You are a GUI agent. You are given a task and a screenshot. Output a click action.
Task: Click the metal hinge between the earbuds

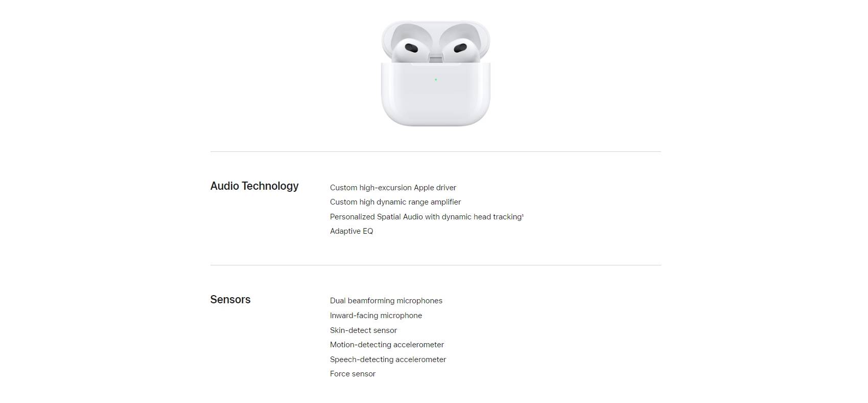pyautogui.click(x=435, y=58)
